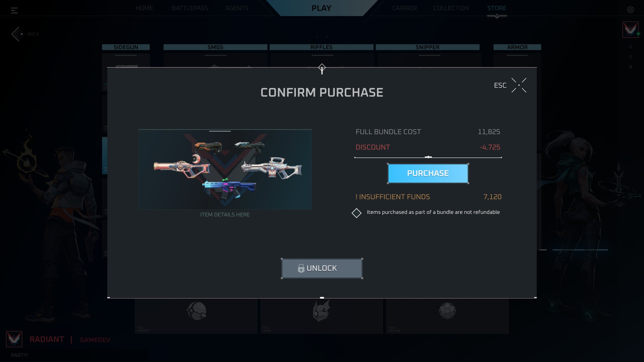Screen dimensions: 644x362
Task: Click the divider slider handle under DISCOUNT
Action: 428,157
